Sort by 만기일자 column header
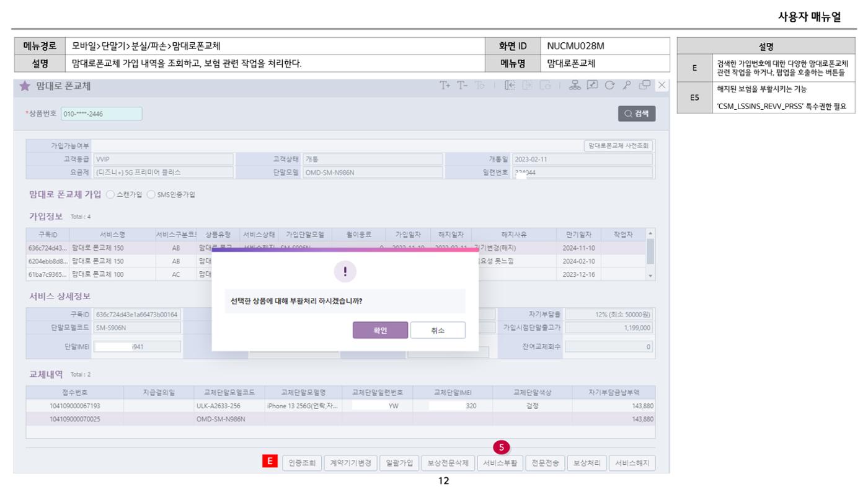This screenshot has height=489, width=868. tap(579, 235)
